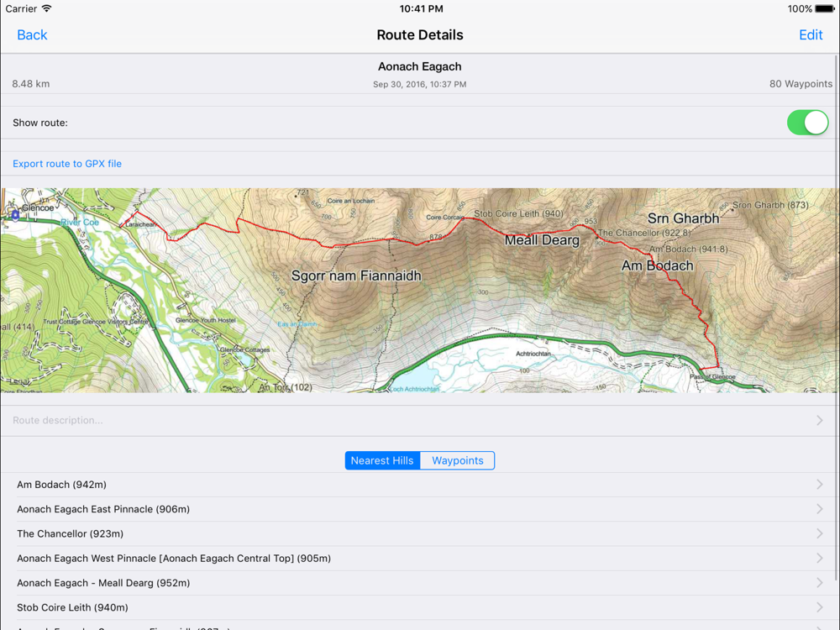Chevron on The Chancellor (923m) row
The width and height of the screenshot is (840, 630).
(x=820, y=534)
